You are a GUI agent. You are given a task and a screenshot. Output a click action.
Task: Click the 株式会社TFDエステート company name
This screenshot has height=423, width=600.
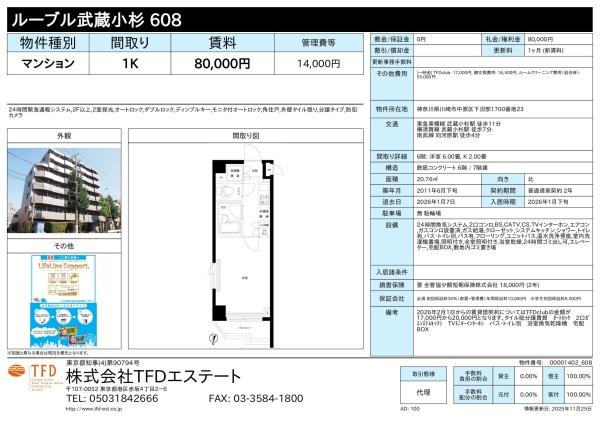point(153,377)
